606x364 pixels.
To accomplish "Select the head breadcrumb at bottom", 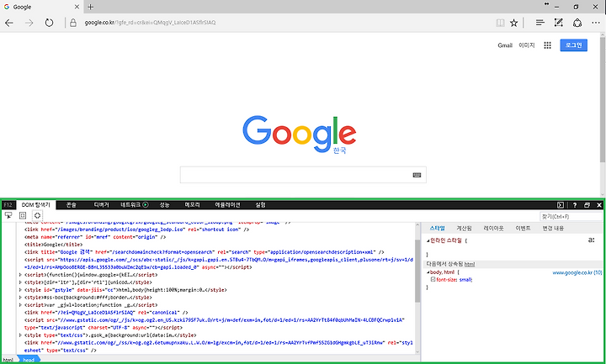I will coord(29,360).
